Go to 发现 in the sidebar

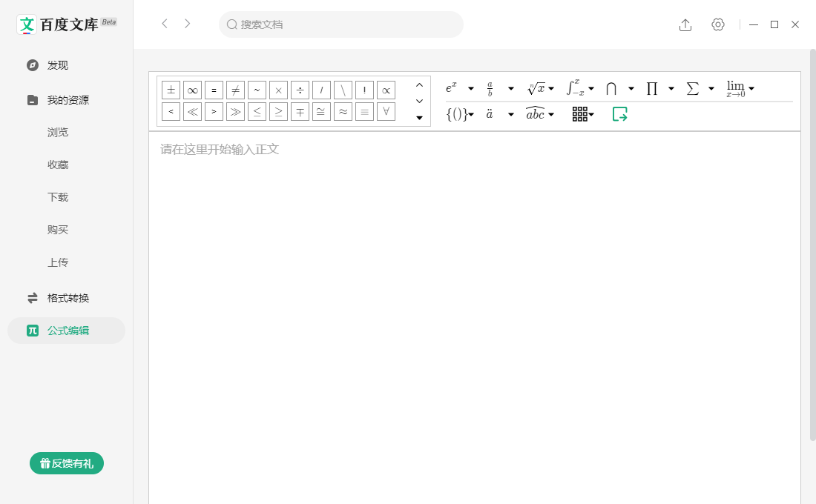click(x=57, y=65)
